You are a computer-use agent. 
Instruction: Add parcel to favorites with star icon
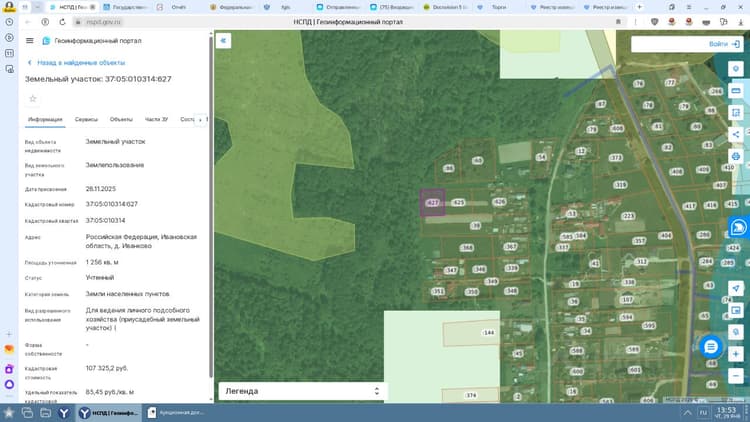[x=33, y=99]
